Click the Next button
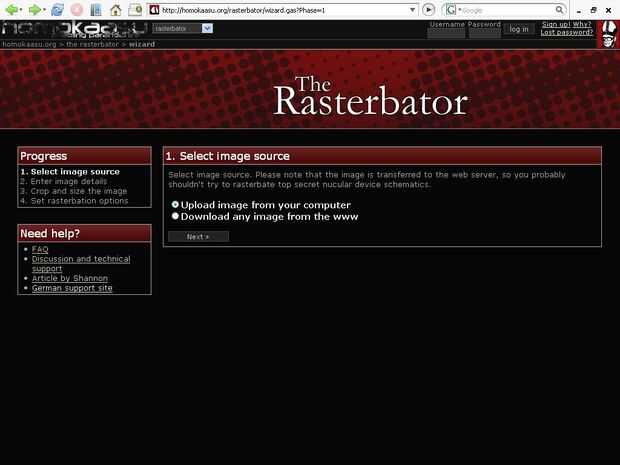620x465 pixels. [x=198, y=236]
